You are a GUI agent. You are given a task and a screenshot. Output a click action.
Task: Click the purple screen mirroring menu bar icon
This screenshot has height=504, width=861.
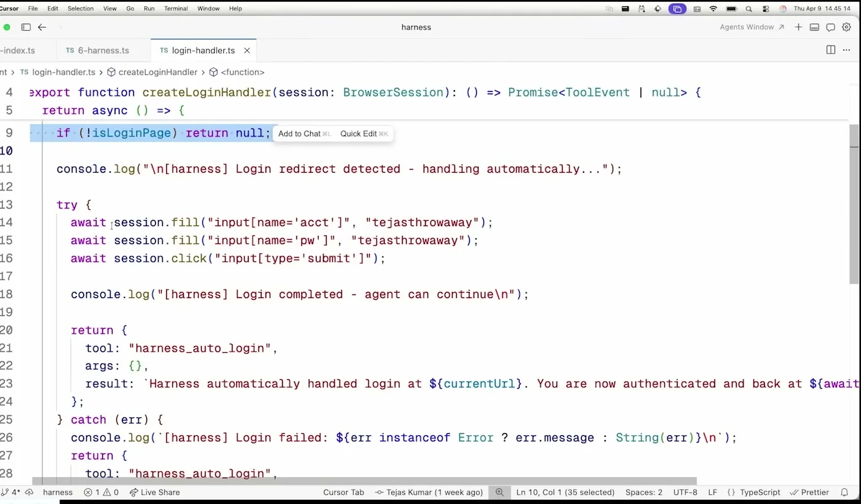[677, 9]
